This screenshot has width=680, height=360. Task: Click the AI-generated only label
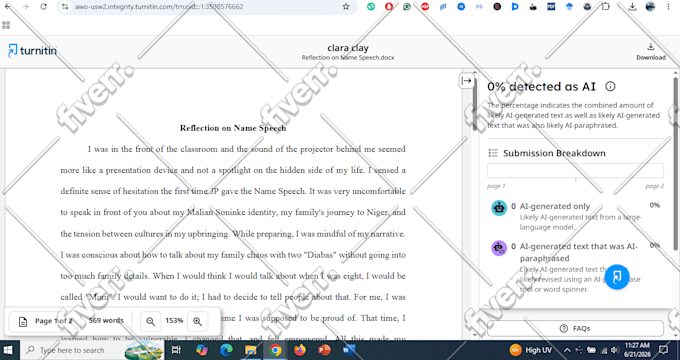click(555, 206)
